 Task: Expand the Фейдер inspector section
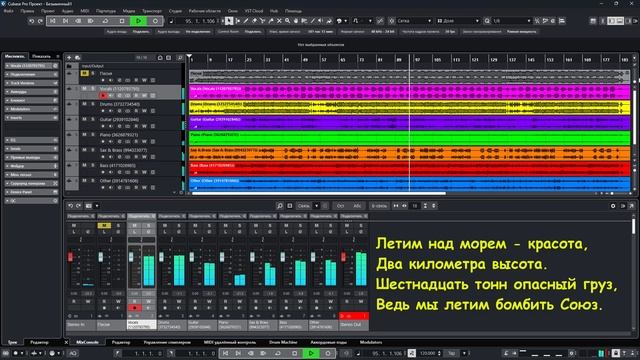click(31, 166)
